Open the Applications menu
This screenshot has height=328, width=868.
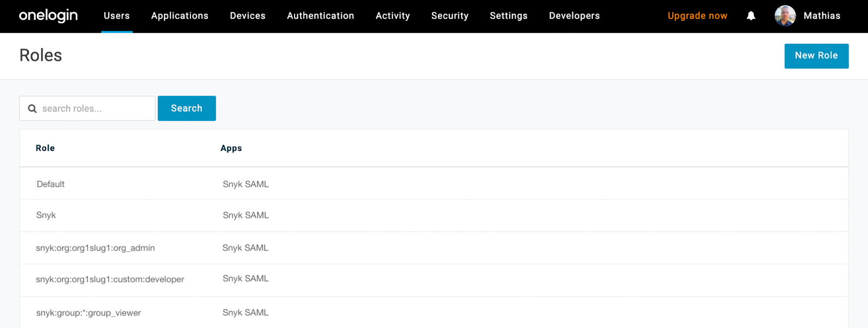point(180,16)
